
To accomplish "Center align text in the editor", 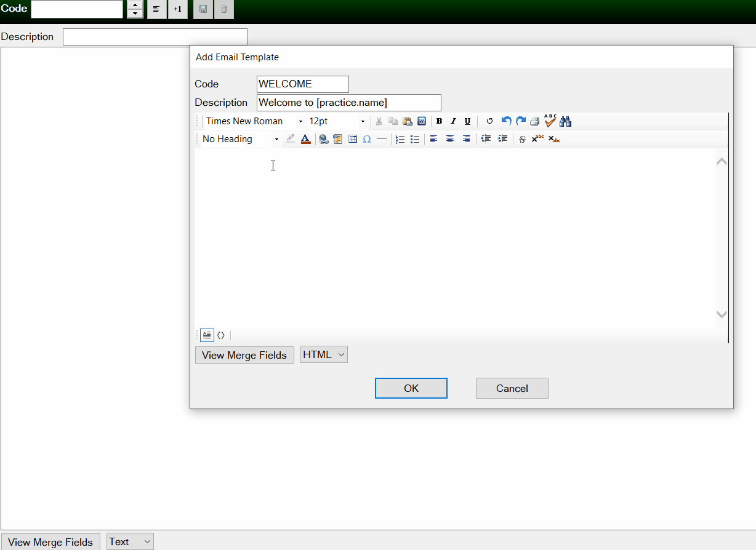I will (450, 139).
